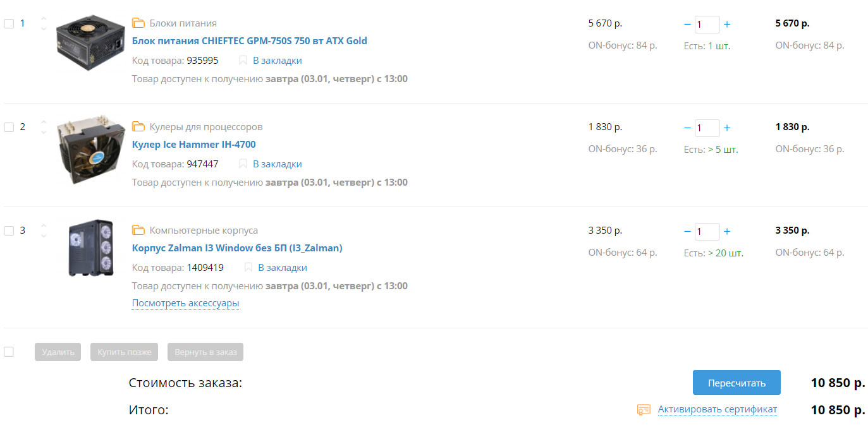
Task: Click the bookmark icon for the CHIEFTEC power supply
Action: click(243, 61)
